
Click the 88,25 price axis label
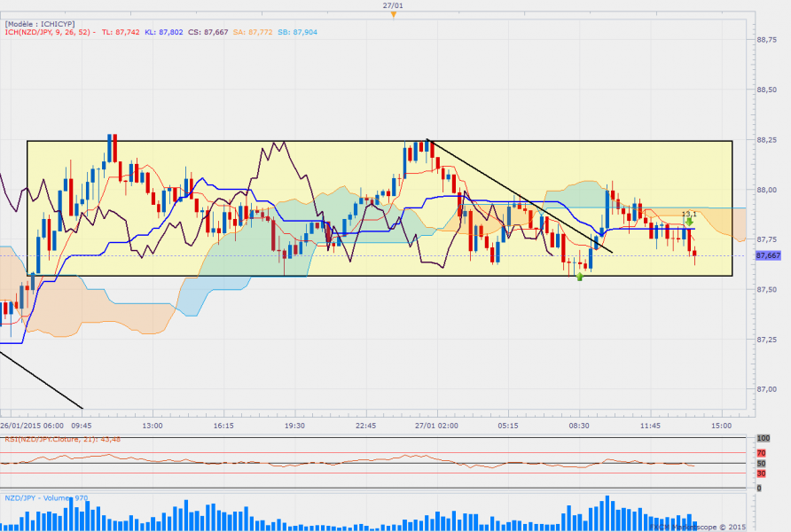767,140
